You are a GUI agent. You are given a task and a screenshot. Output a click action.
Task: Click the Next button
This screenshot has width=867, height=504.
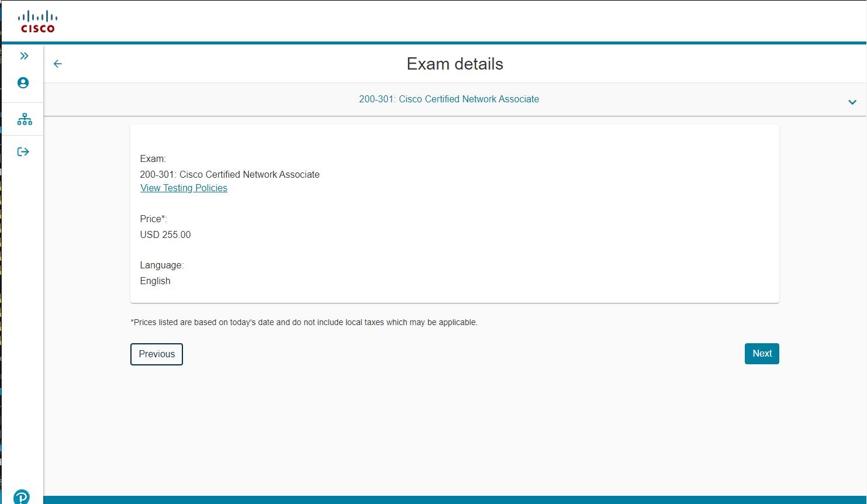762,354
